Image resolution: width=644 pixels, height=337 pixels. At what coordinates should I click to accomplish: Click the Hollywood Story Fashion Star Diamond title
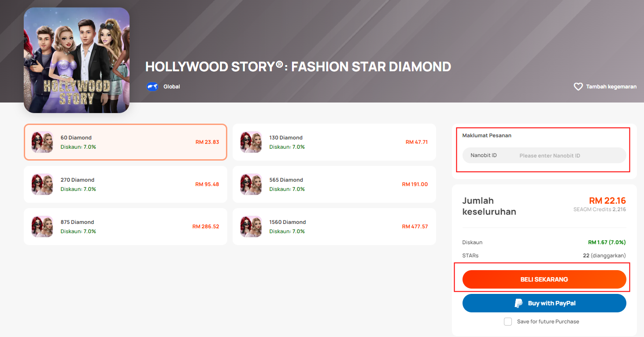click(x=298, y=67)
